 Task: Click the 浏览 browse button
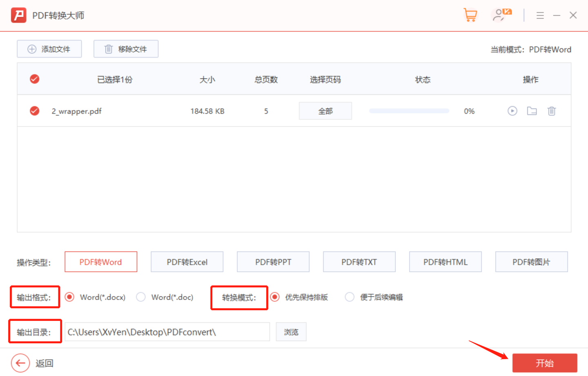[x=291, y=331]
